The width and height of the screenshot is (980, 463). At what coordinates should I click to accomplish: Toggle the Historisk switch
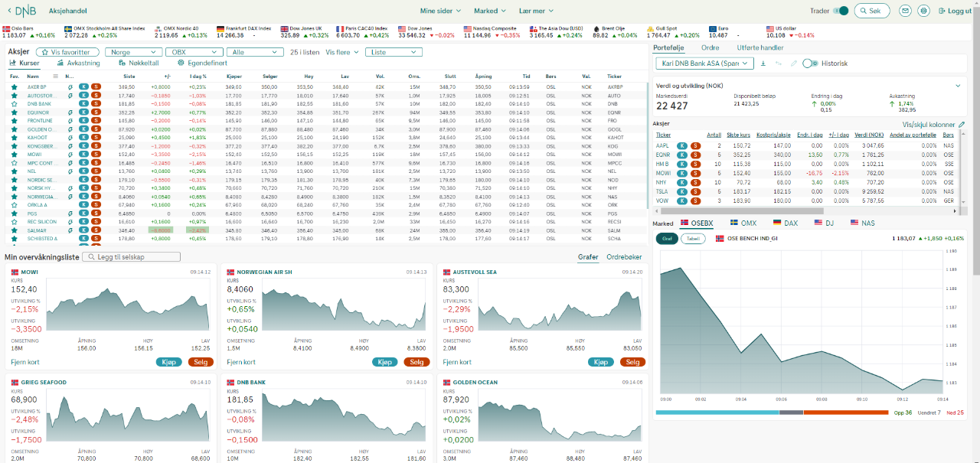(810, 64)
